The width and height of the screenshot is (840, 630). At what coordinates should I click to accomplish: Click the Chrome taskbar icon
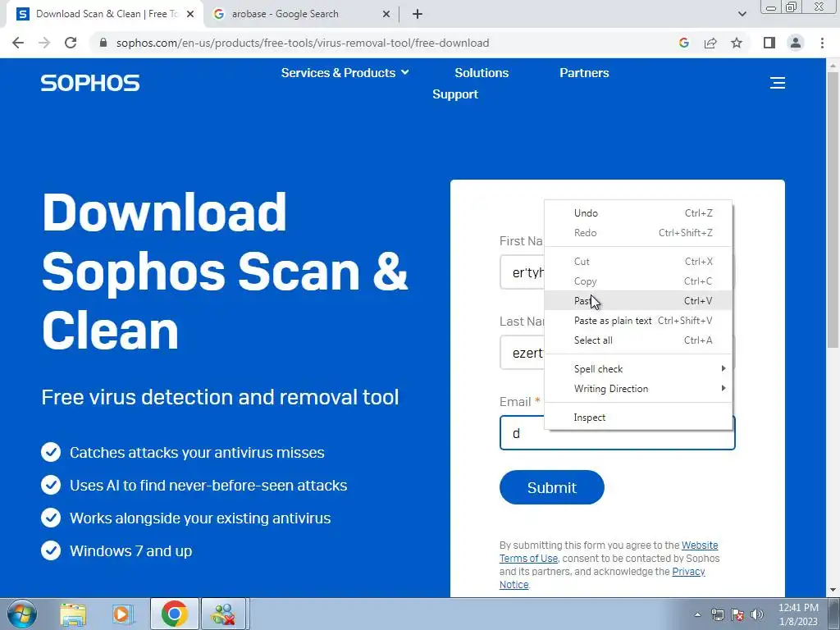point(174,614)
